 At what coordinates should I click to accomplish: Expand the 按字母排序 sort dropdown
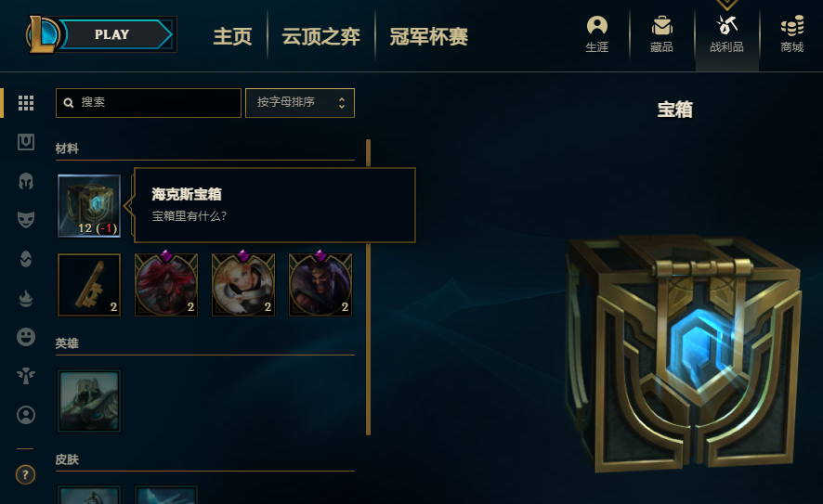[x=300, y=103]
